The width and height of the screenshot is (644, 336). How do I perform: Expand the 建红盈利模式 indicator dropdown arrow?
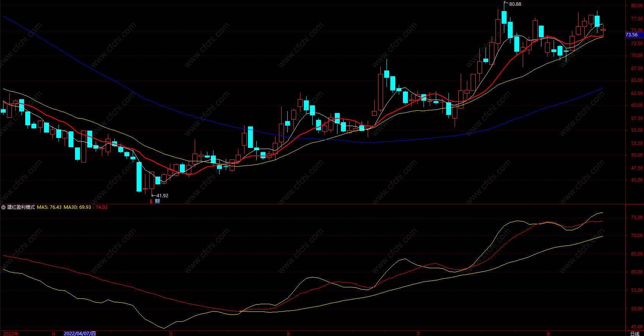[3, 207]
